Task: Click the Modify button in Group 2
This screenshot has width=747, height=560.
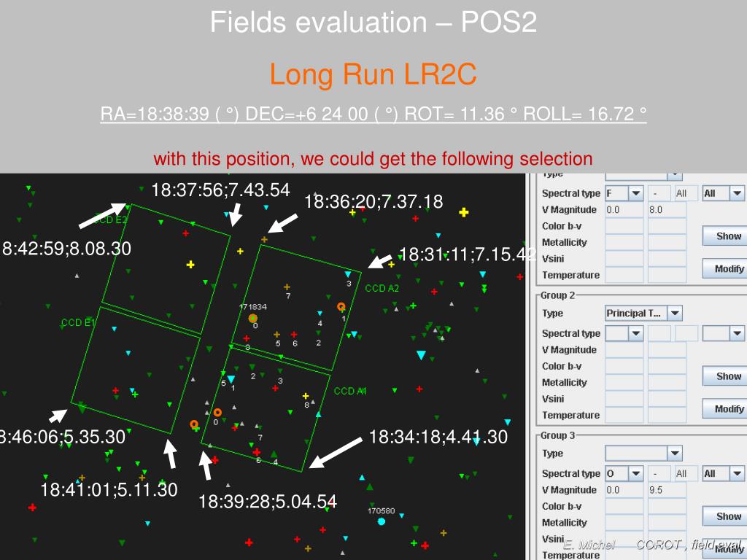Action: pos(725,409)
